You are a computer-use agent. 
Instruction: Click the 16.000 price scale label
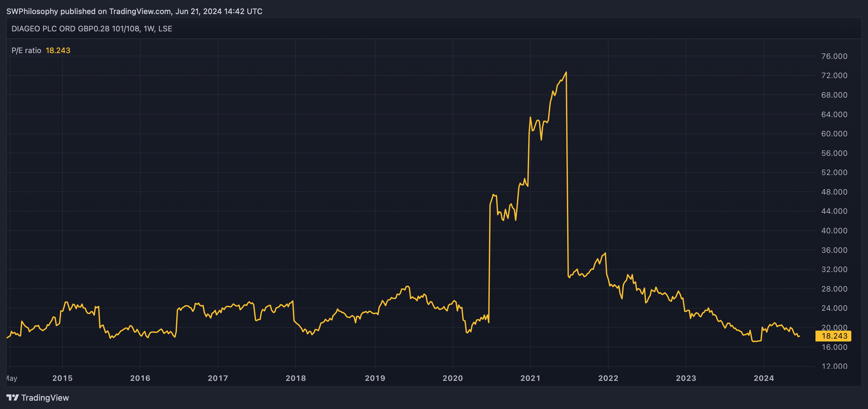tap(834, 347)
